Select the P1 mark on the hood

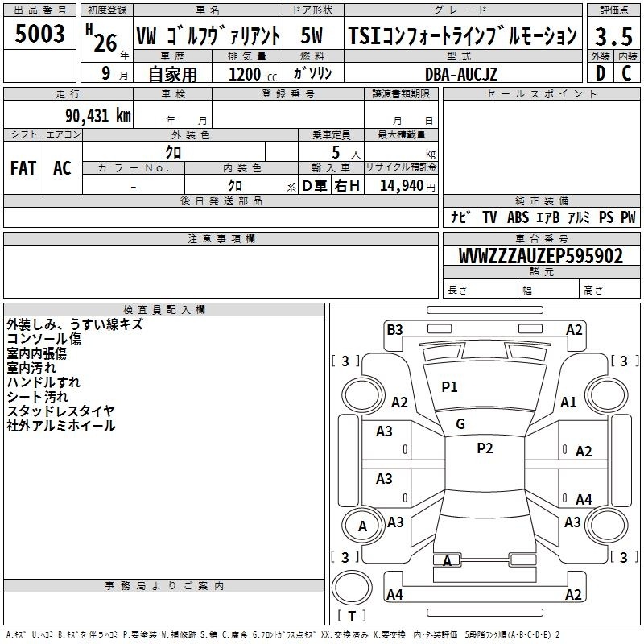(x=449, y=387)
